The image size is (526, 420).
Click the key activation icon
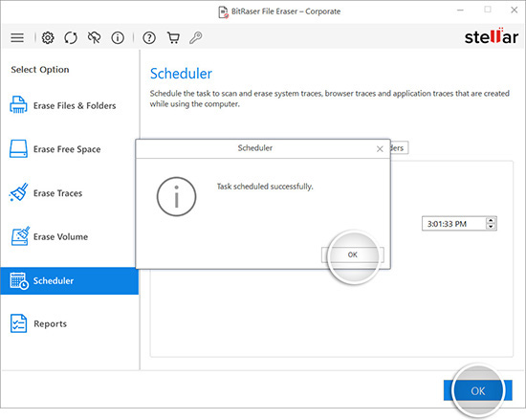pyautogui.click(x=195, y=37)
